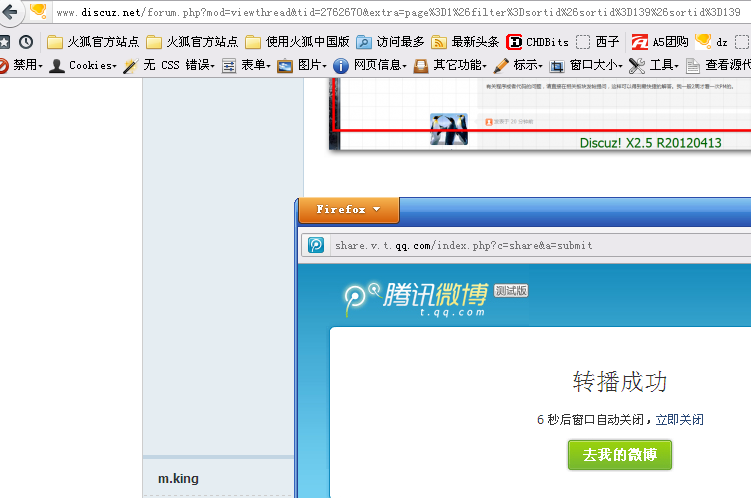
Task: Expand the 禁用 developer menu
Action: [x=21, y=65]
